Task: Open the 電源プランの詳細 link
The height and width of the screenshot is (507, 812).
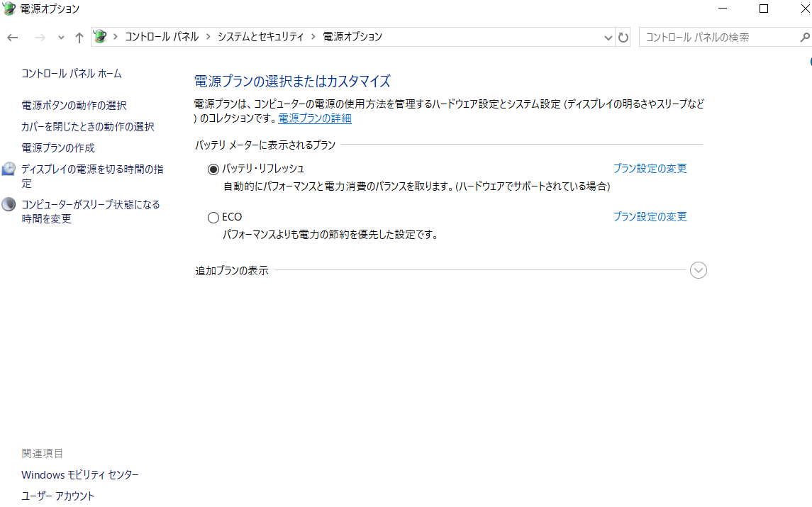Action: [315, 118]
